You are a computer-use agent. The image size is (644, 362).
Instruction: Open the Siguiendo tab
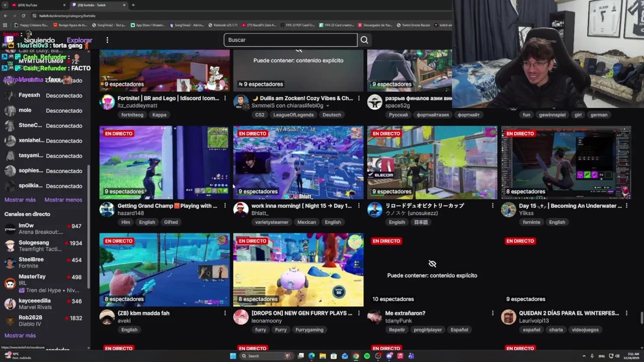pyautogui.click(x=39, y=40)
